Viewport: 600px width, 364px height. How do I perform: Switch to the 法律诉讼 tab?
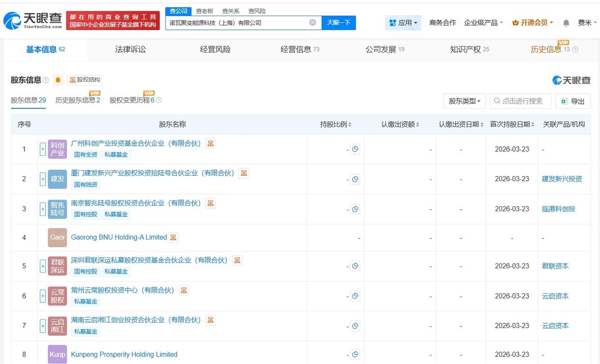tap(130, 49)
